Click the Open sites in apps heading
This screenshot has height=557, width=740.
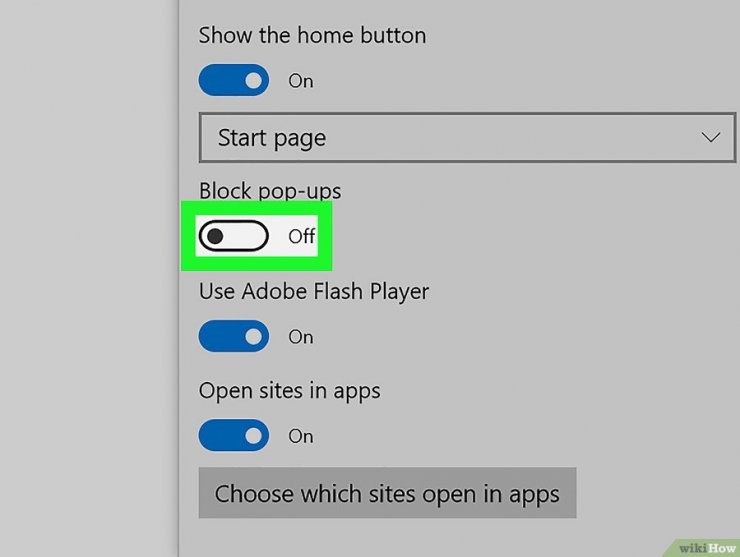(x=289, y=391)
